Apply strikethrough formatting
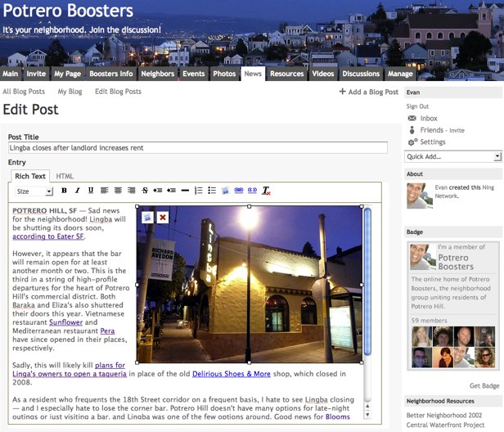The height and width of the screenshot is (432, 504). (x=145, y=191)
